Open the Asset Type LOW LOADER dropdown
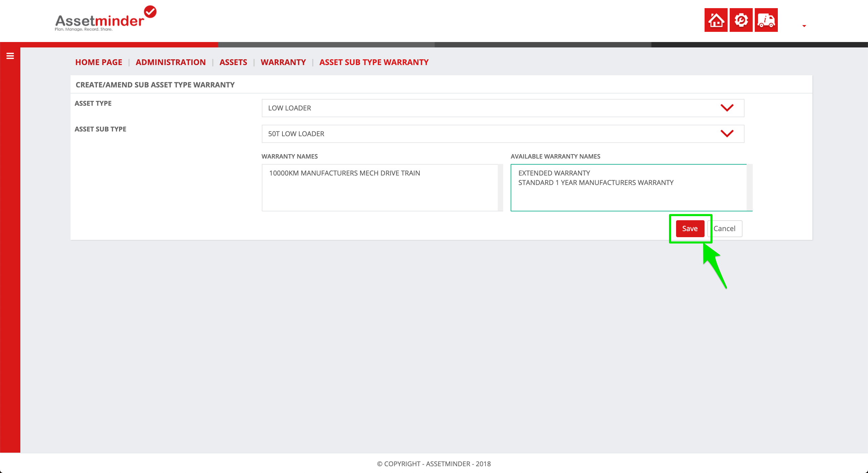This screenshot has height=473, width=868. [503, 108]
